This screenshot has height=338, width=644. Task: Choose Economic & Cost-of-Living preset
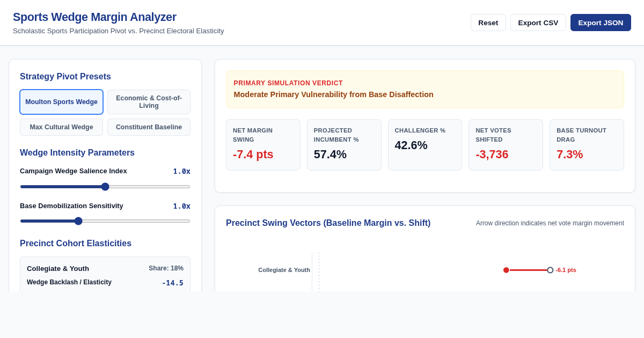tap(149, 102)
